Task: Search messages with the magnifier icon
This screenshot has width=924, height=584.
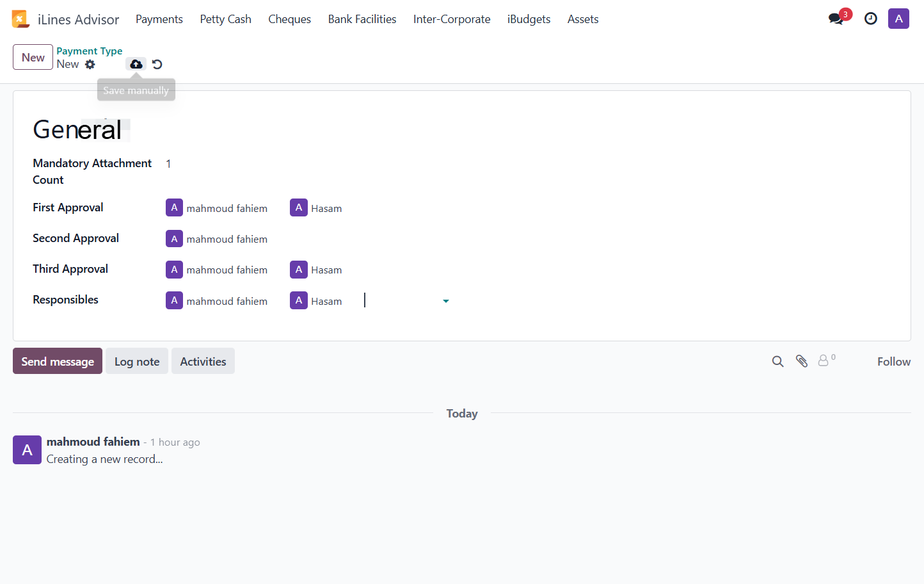Action: click(x=777, y=361)
